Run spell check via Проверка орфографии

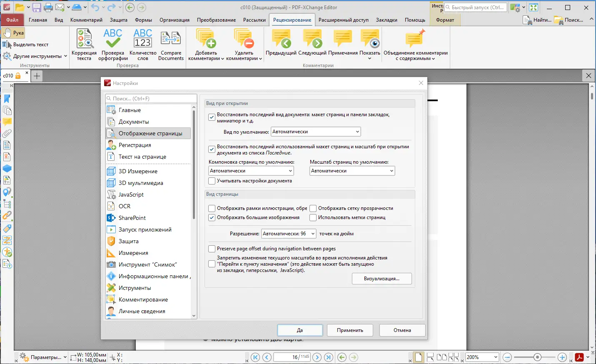pos(112,42)
